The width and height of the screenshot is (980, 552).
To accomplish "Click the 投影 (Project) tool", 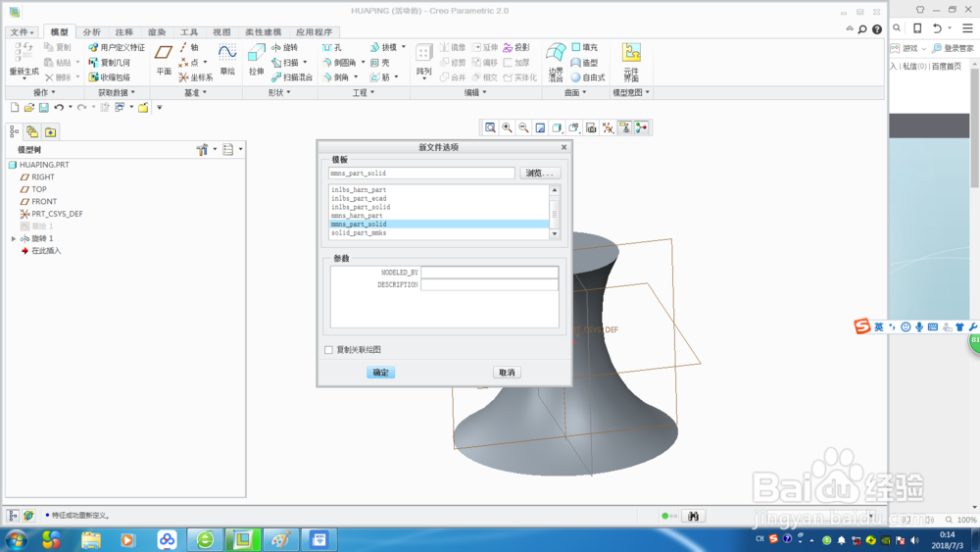I will [x=516, y=47].
